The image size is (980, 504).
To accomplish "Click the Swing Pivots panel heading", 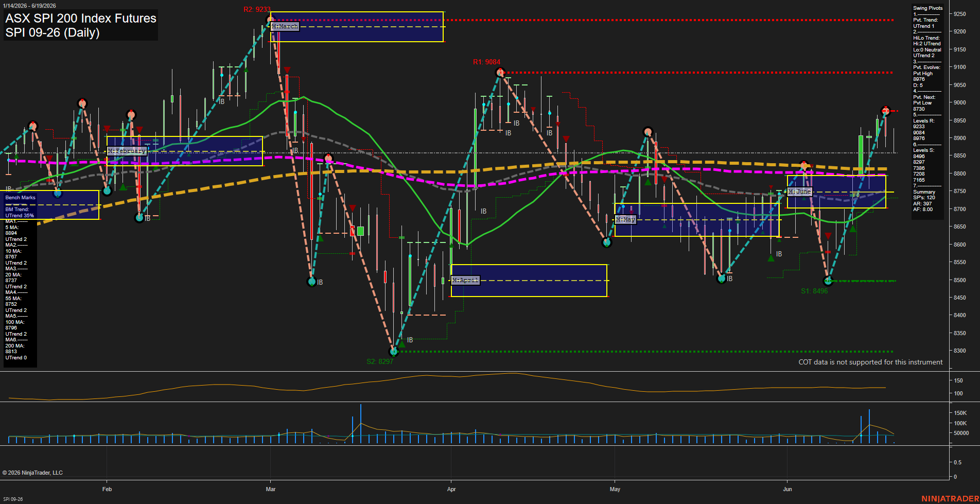I will 927,8.
